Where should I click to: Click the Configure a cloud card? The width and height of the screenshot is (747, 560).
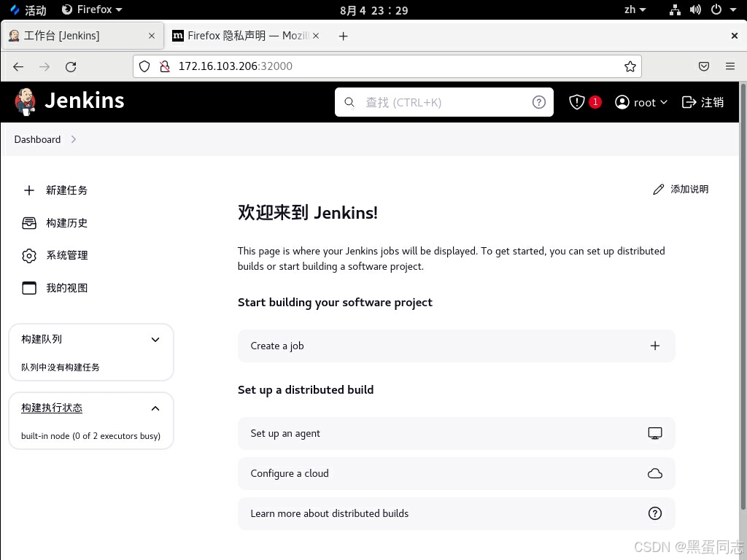point(456,473)
